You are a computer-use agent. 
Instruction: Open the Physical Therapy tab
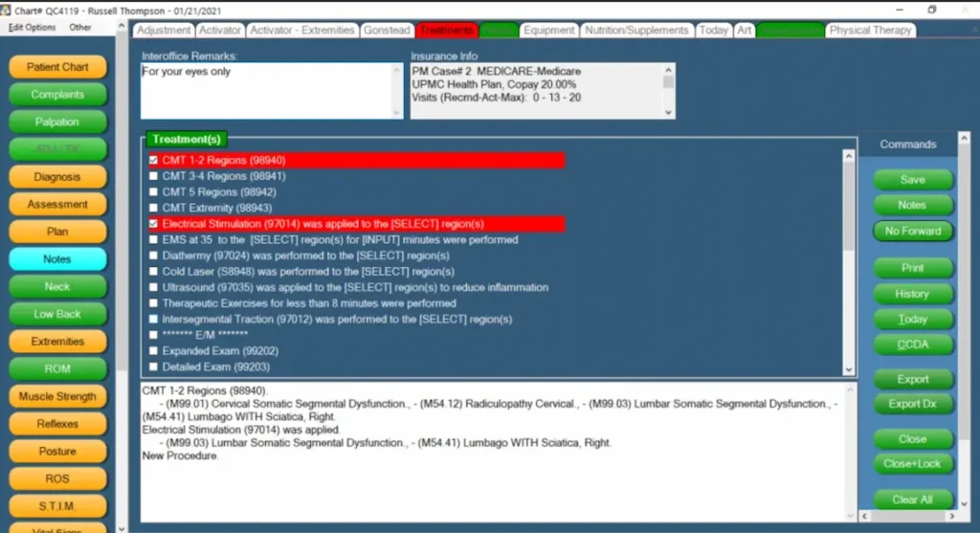[870, 30]
